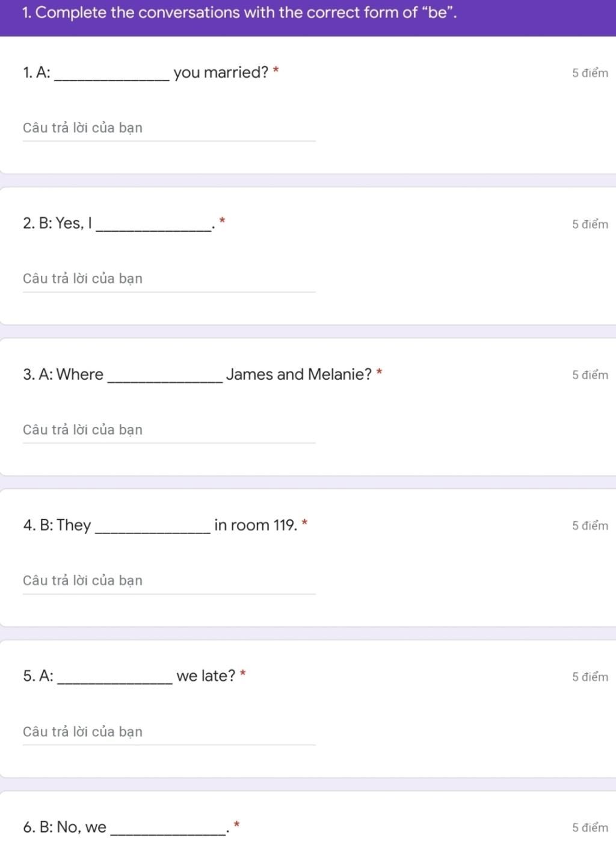Focus the answer field for "we late?" question
The height and width of the screenshot is (850, 616).
click(x=169, y=731)
